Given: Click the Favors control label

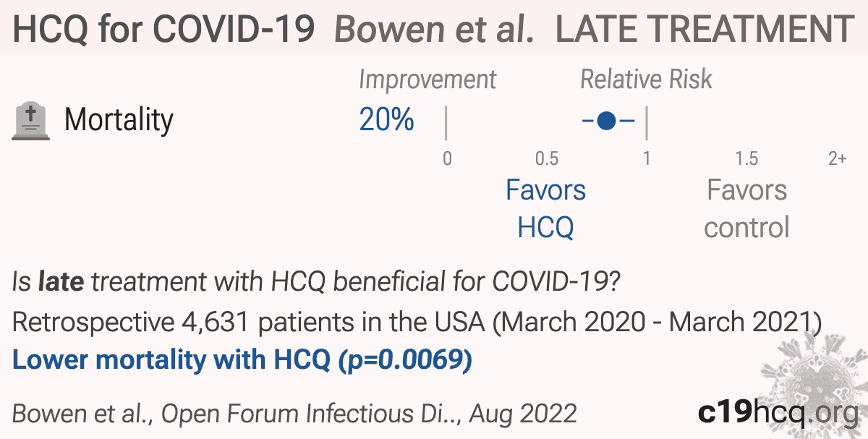Looking at the screenshot, I should pyautogui.click(x=746, y=208).
